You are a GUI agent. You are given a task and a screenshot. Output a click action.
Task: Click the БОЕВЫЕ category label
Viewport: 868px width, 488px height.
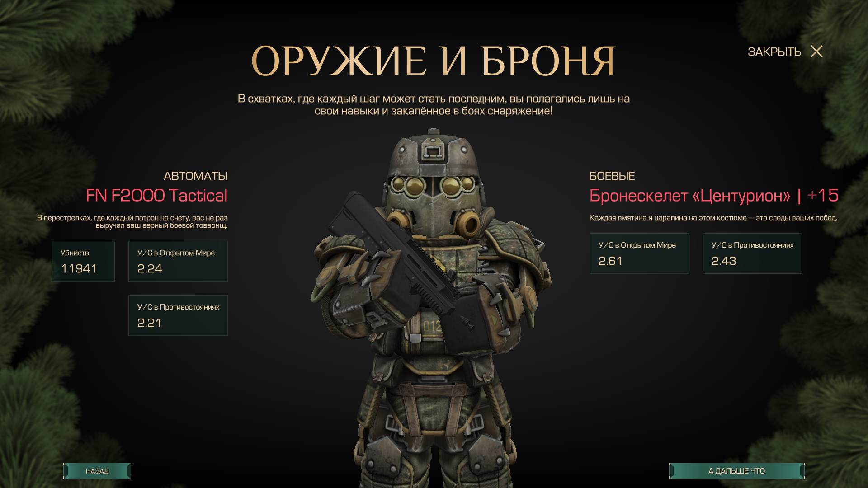pos(612,176)
